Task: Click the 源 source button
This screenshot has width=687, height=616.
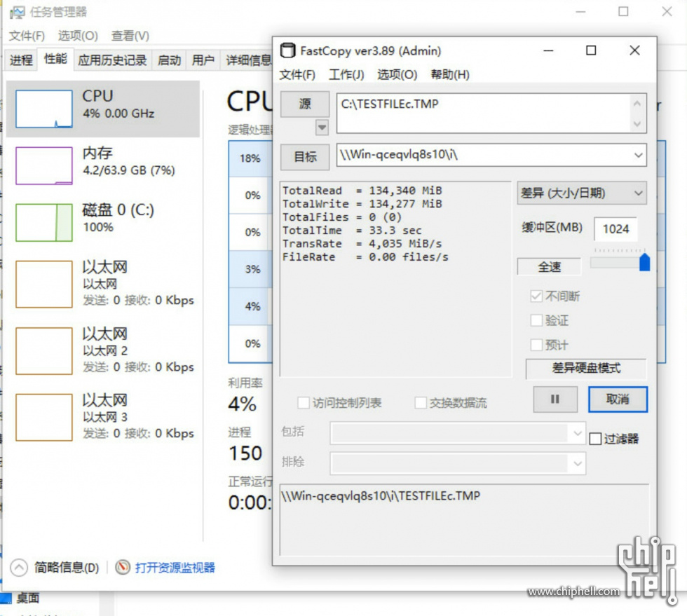Action: [305, 104]
